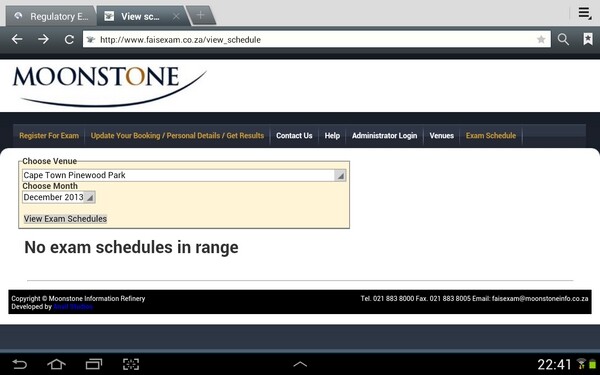Tap the Android home button
600x375 pixels.
pyautogui.click(x=56, y=364)
